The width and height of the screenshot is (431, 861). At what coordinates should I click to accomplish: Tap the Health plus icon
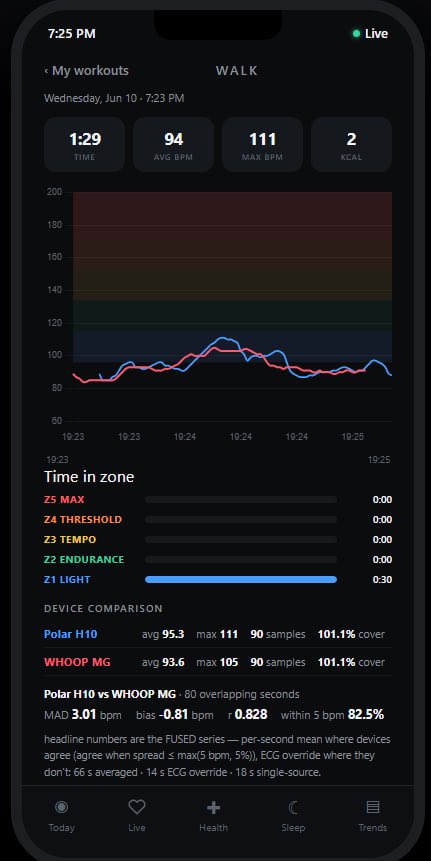213,807
